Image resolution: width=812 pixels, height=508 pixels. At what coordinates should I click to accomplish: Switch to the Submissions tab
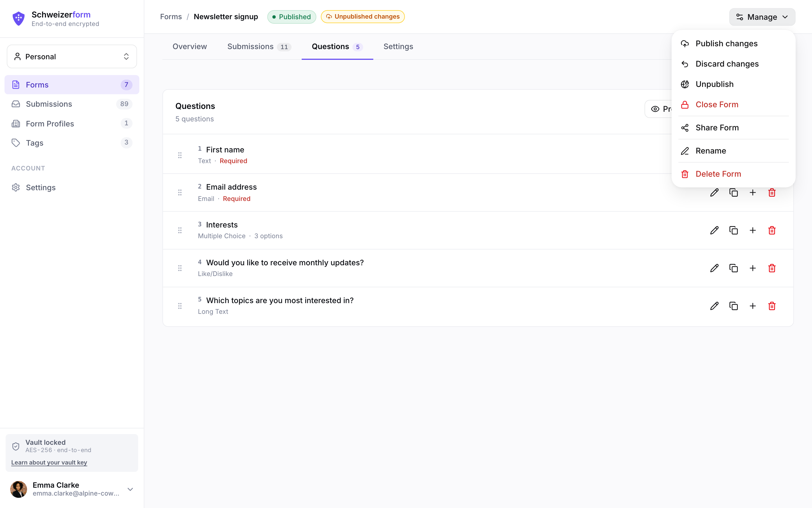(259, 46)
